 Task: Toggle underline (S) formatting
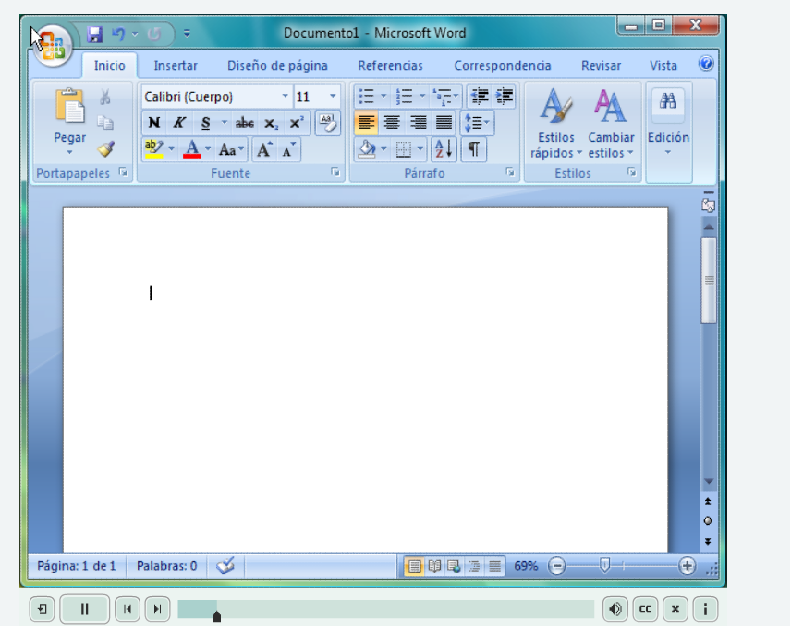point(206,123)
